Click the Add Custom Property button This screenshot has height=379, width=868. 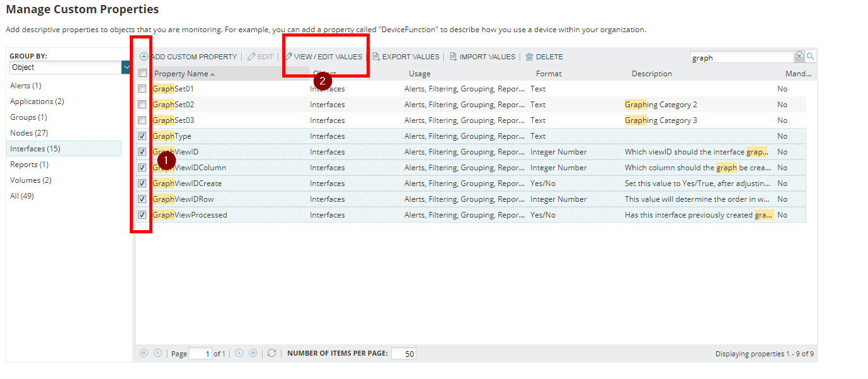pos(188,57)
